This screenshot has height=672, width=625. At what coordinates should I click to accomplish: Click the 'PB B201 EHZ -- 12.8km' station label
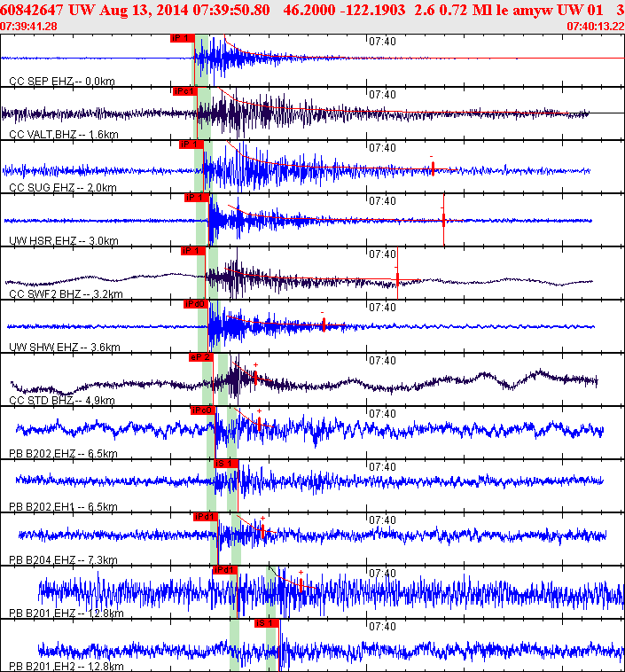[x=66, y=613]
